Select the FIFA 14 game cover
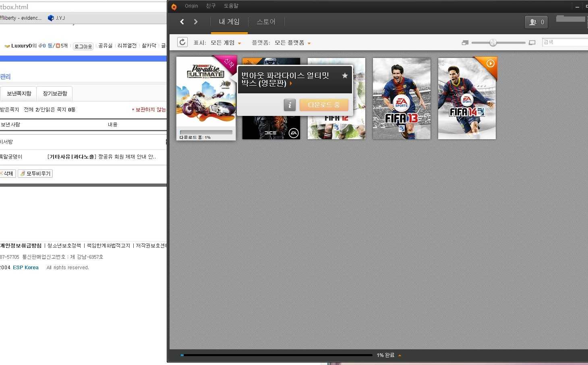588x365 pixels. 467,99
